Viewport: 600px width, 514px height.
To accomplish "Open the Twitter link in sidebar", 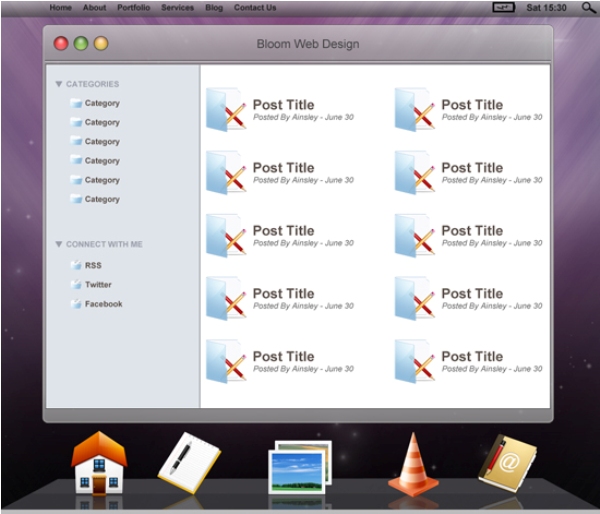I will coord(98,285).
